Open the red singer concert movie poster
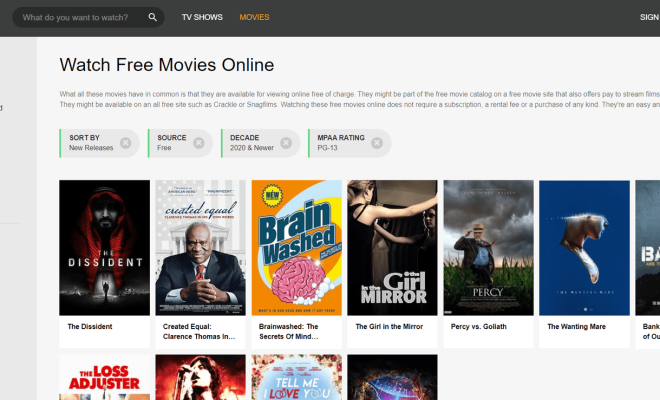 click(200, 377)
